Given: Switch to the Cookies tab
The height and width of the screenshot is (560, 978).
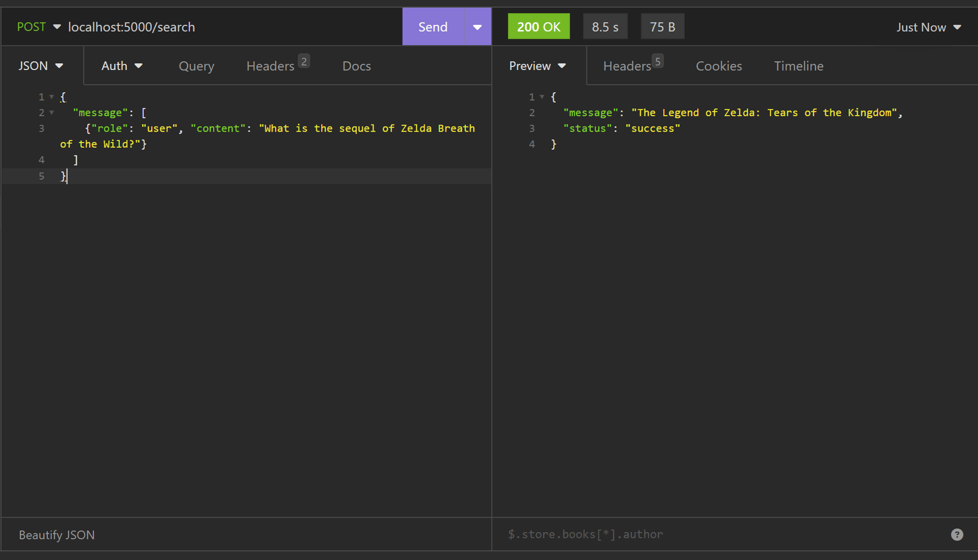Looking at the screenshot, I should [719, 66].
